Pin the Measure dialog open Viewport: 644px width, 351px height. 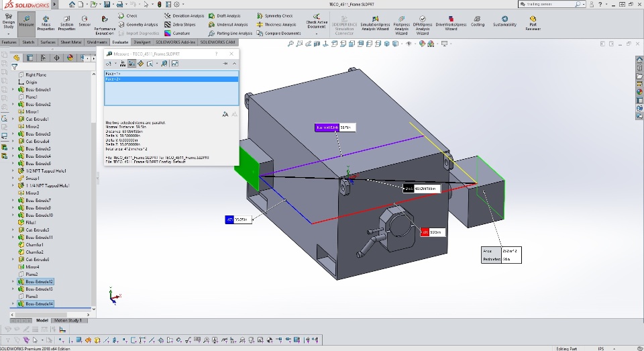coord(225,64)
